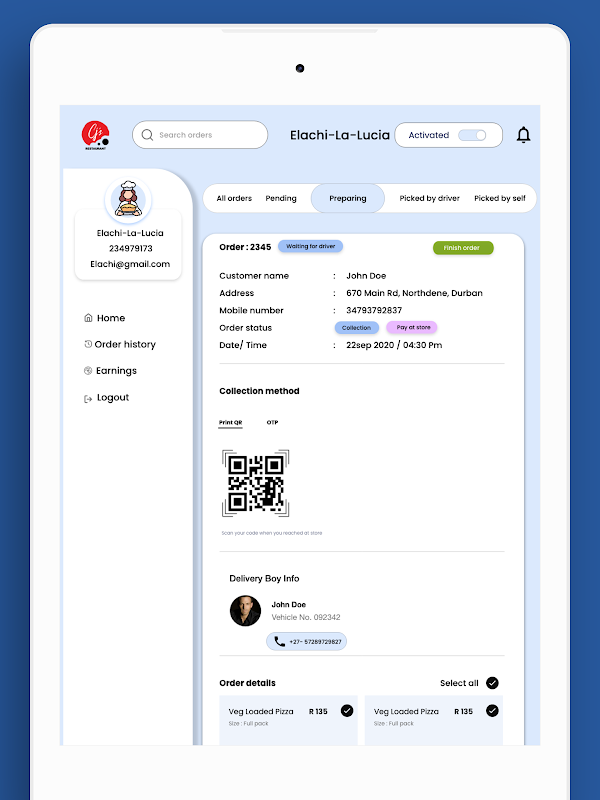Call the driver number +27- 57289729827
The height and width of the screenshot is (800, 600).
coord(307,642)
